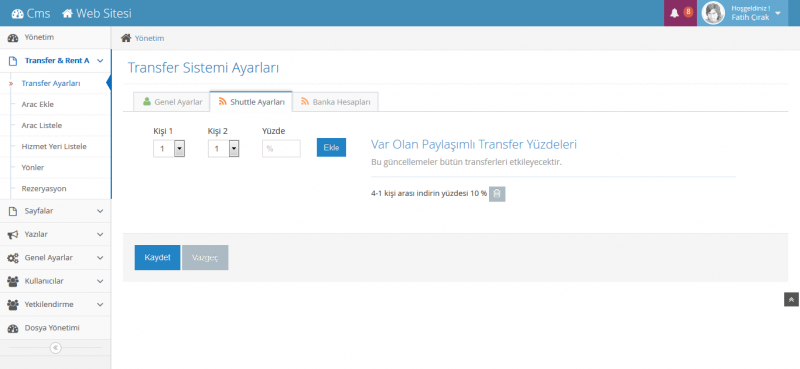800x369 pixels.
Task: Delete the 4-1 kişi discount entry
Action: tap(497, 194)
